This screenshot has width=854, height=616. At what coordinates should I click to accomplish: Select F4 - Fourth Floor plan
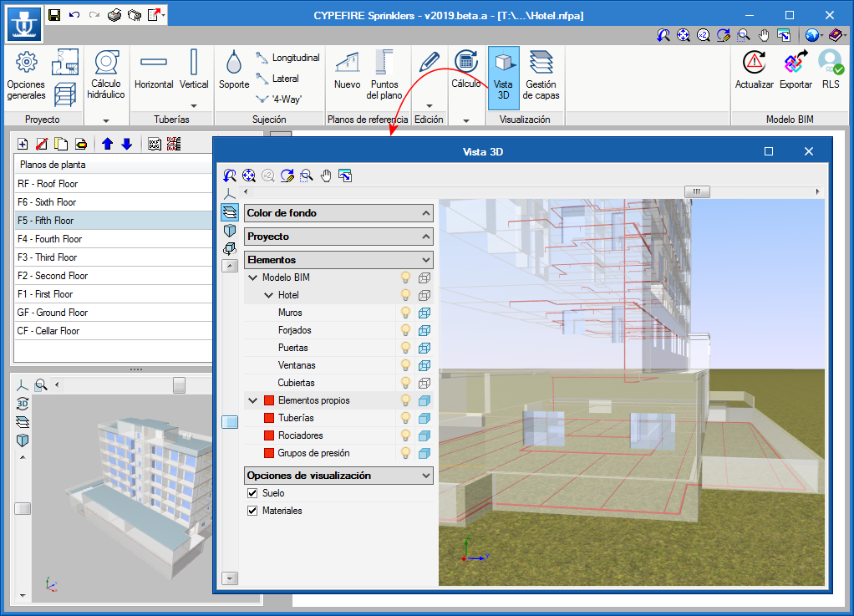point(113,238)
